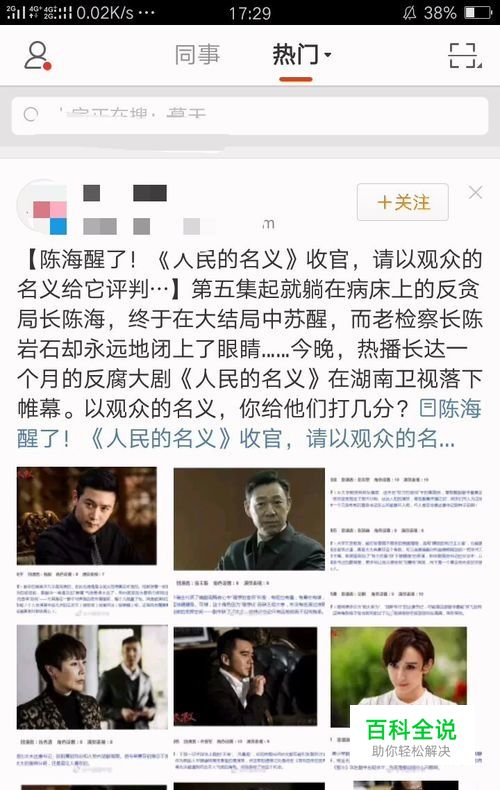This screenshot has height=790, width=500.
Task: Tap the signal strength bars icon
Action: (x=15, y=13)
